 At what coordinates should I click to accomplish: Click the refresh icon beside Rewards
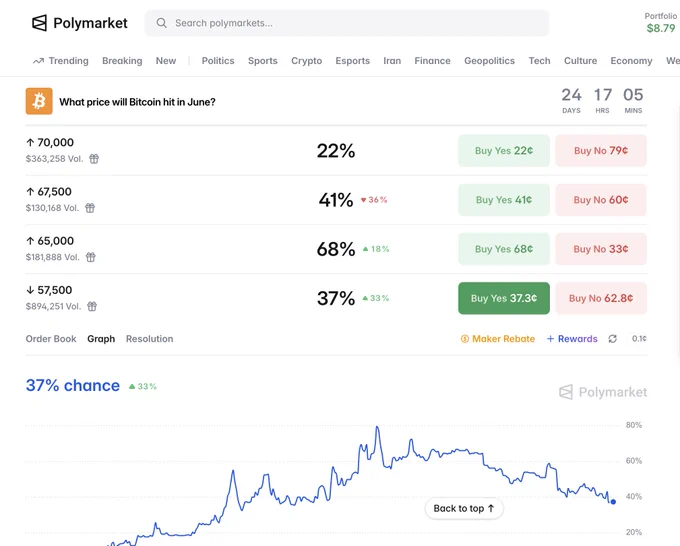click(612, 339)
